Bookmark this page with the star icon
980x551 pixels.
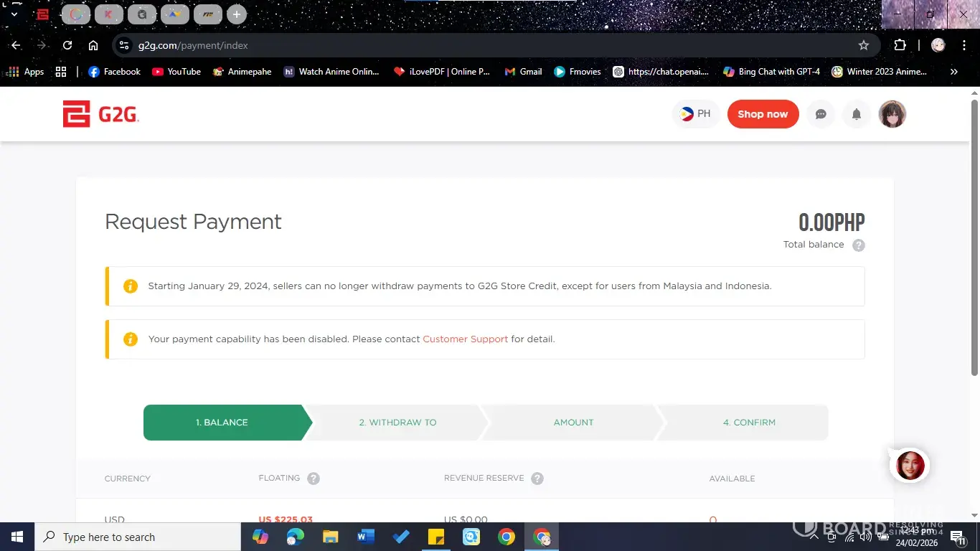coord(864,45)
